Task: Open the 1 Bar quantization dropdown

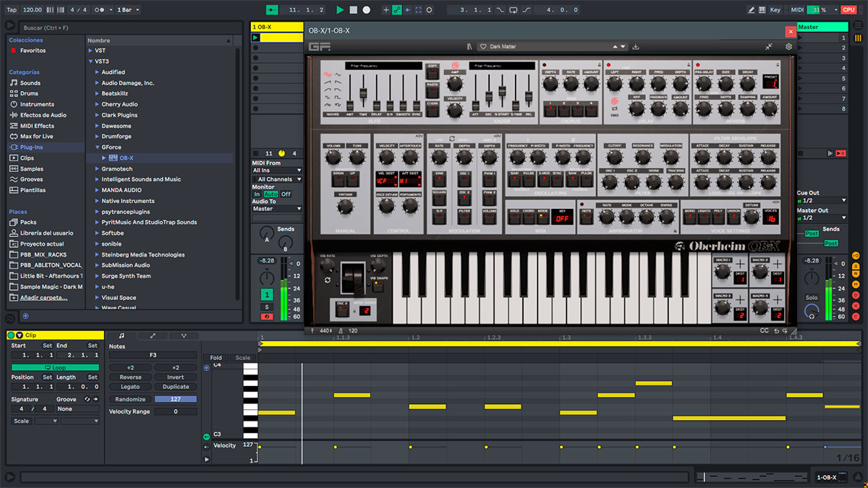Action: (128, 10)
